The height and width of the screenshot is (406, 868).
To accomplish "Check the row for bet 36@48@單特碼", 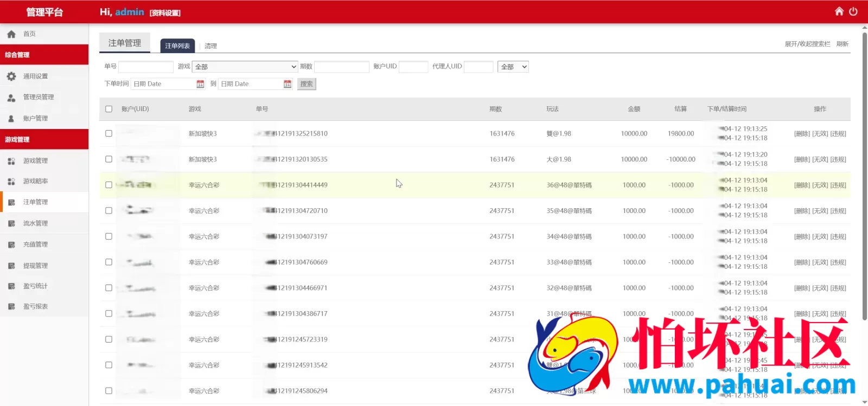I will click(x=108, y=185).
